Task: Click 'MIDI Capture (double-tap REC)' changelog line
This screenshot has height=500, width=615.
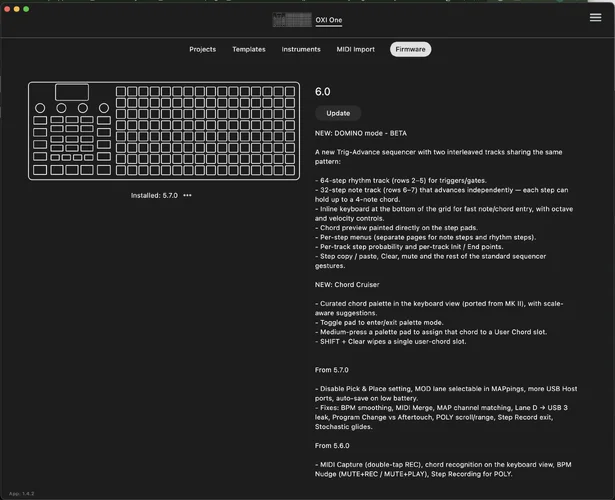Action: pyautogui.click(x=443, y=469)
